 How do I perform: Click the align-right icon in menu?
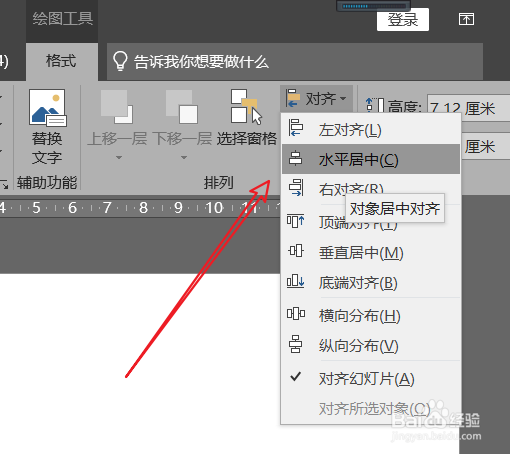[x=296, y=188]
